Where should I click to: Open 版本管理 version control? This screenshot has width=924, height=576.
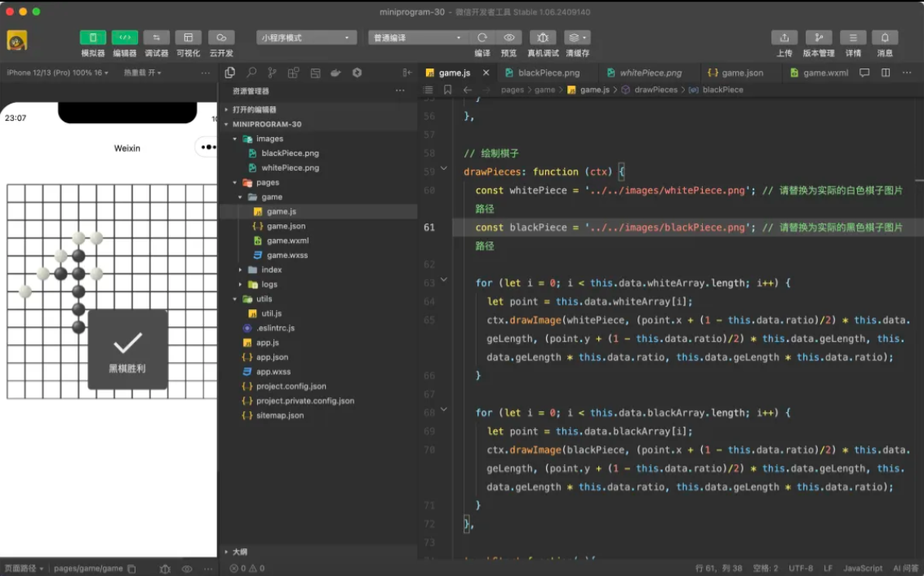(x=818, y=38)
